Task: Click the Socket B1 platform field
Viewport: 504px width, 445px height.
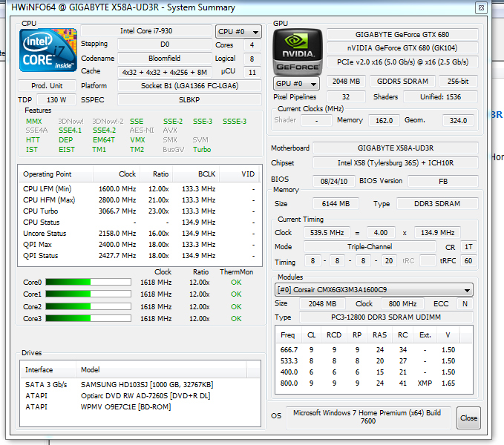Action: (x=189, y=86)
